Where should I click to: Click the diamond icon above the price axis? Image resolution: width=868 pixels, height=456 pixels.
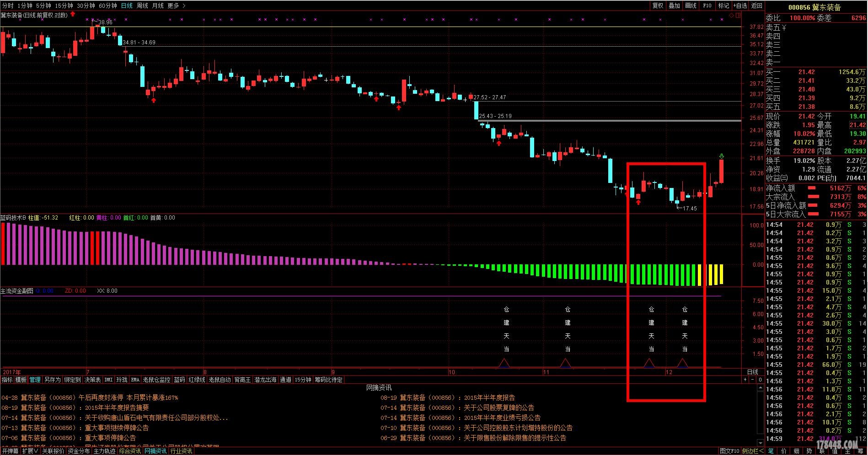(731, 16)
